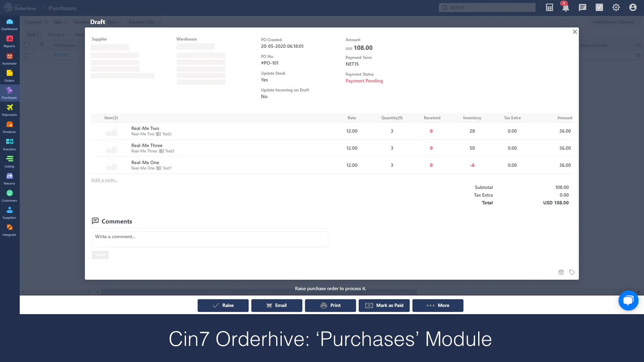Click the Real-Me One item name
This screenshot has width=644, height=362.
(x=145, y=162)
